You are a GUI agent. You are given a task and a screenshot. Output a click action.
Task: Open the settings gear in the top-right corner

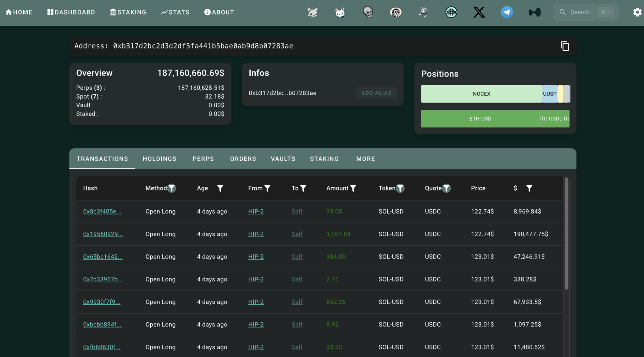coord(638,12)
